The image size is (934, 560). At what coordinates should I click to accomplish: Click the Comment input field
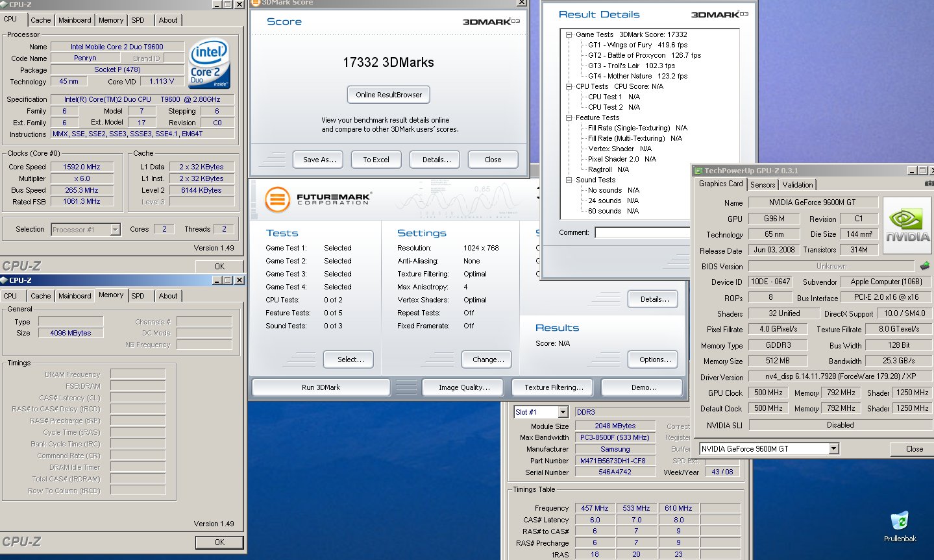click(x=642, y=232)
